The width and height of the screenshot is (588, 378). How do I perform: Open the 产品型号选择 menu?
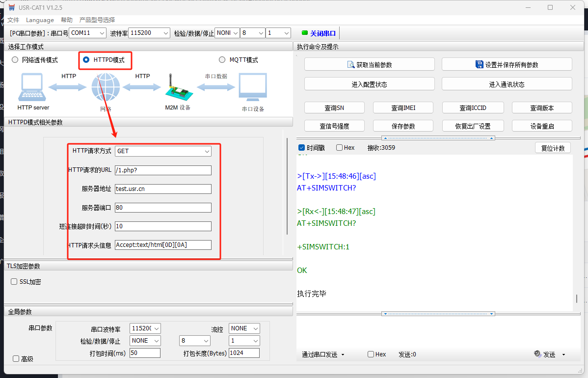(97, 20)
